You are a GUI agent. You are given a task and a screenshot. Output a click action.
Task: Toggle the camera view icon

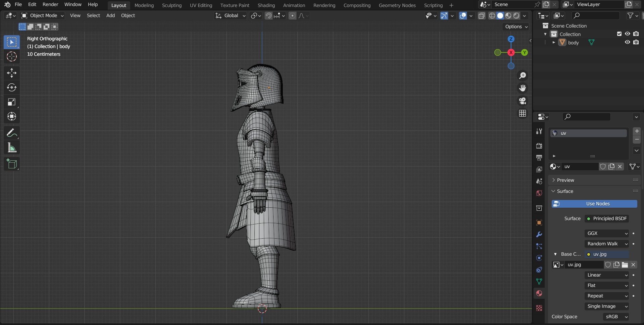pyautogui.click(x=523, y=101)
